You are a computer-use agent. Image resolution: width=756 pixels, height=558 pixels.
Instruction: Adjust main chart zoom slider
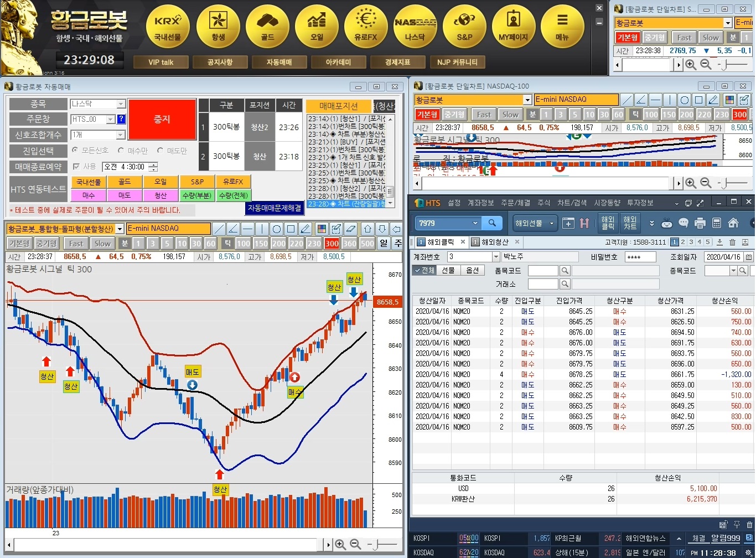(376, 545)
